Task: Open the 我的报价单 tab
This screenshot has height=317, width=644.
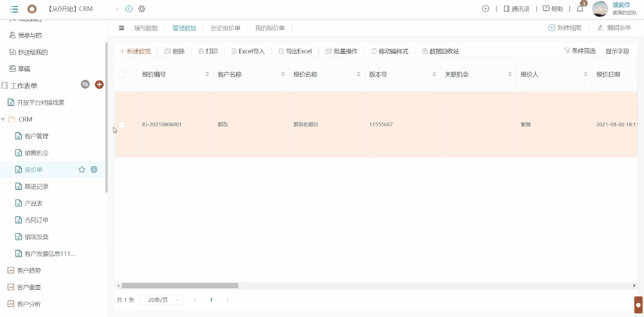Action: point(270,28)
